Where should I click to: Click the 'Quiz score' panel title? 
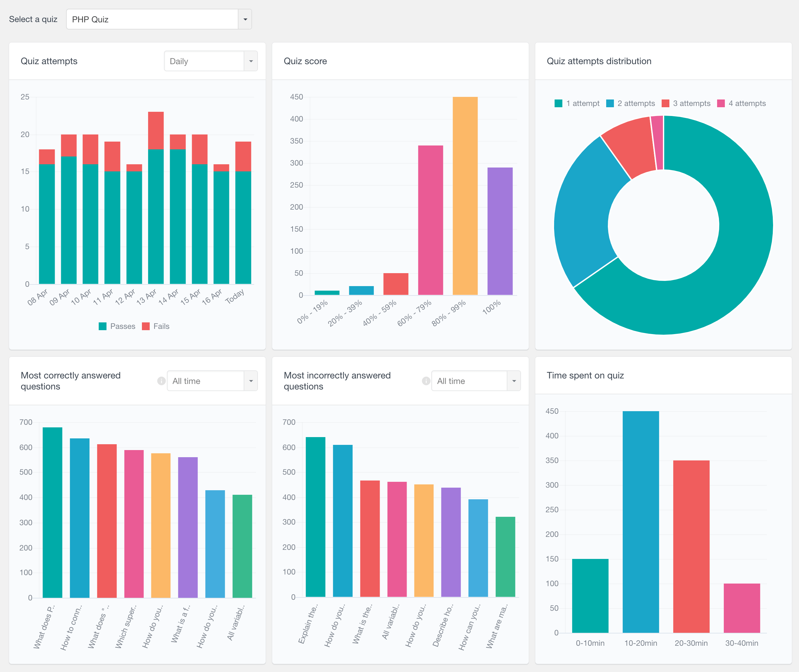point(306,61)
